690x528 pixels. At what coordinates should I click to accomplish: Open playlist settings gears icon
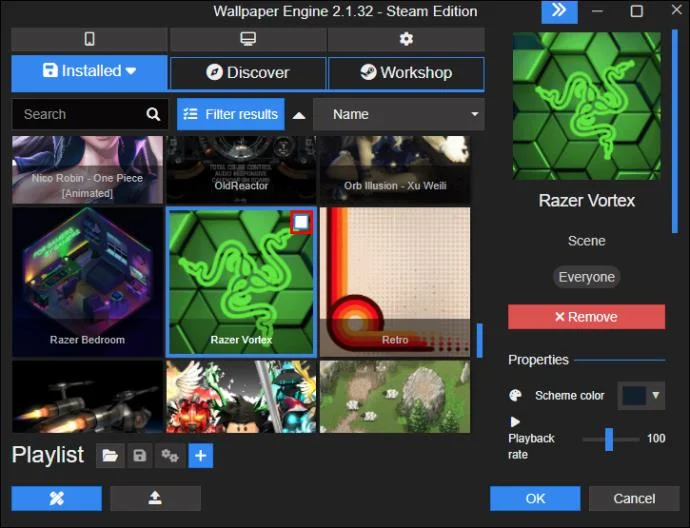[170, 455]
